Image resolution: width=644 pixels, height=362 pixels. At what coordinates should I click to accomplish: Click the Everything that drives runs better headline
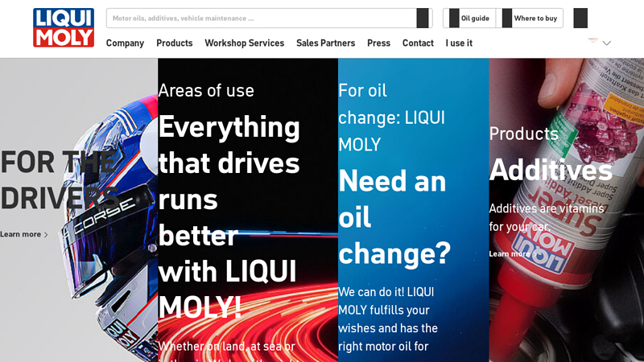(229, 216)
